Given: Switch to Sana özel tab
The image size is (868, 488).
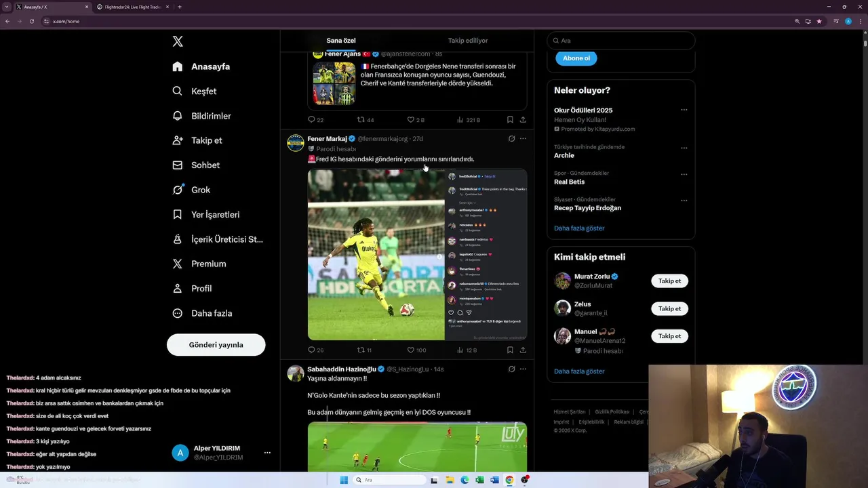Looking at the screenshot, I should point(341,41).
